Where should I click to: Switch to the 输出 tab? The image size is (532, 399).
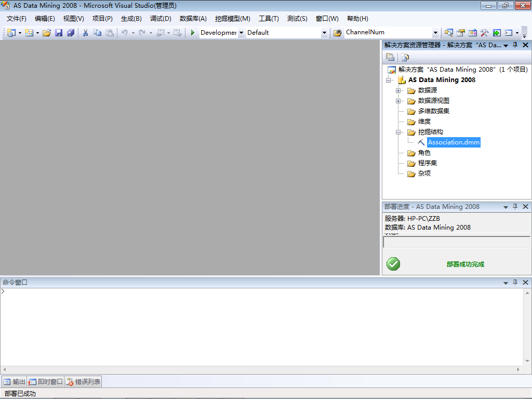(x=15, y=382)
